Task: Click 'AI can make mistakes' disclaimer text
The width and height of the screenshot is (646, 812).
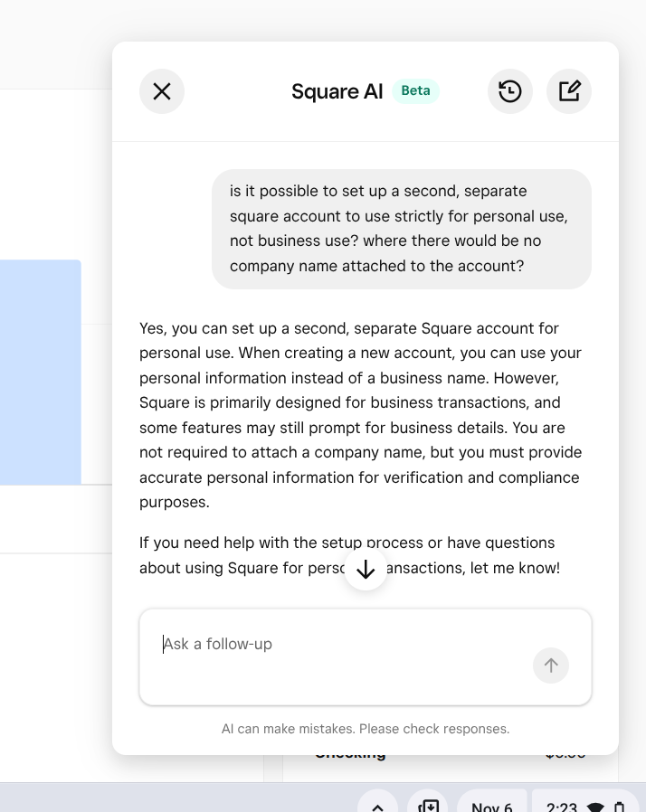Action: [366, 729]
